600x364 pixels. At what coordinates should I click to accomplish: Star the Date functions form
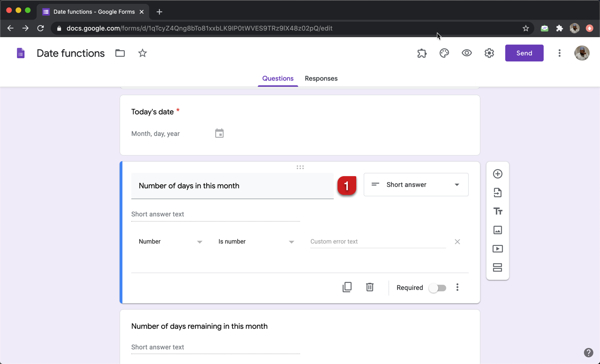tap(142, 53)
